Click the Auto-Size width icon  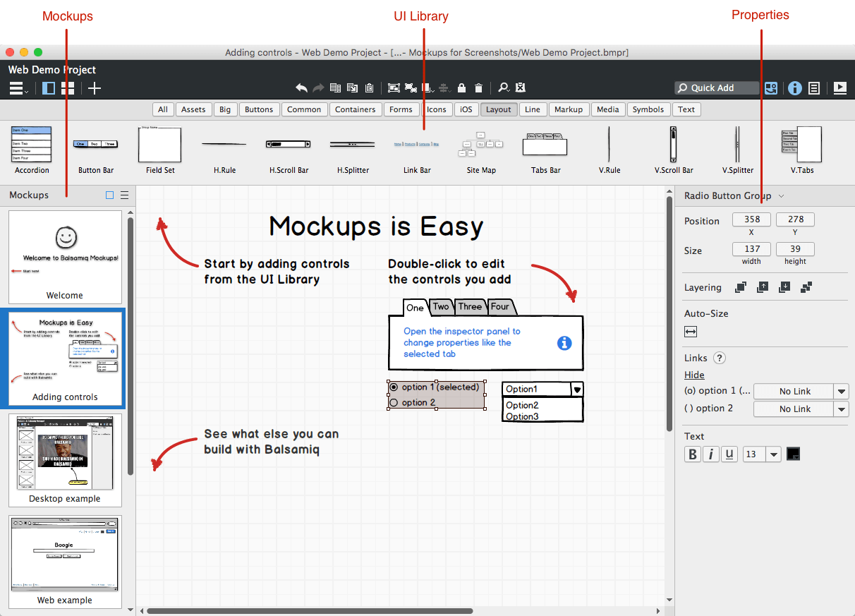point(691,332)
